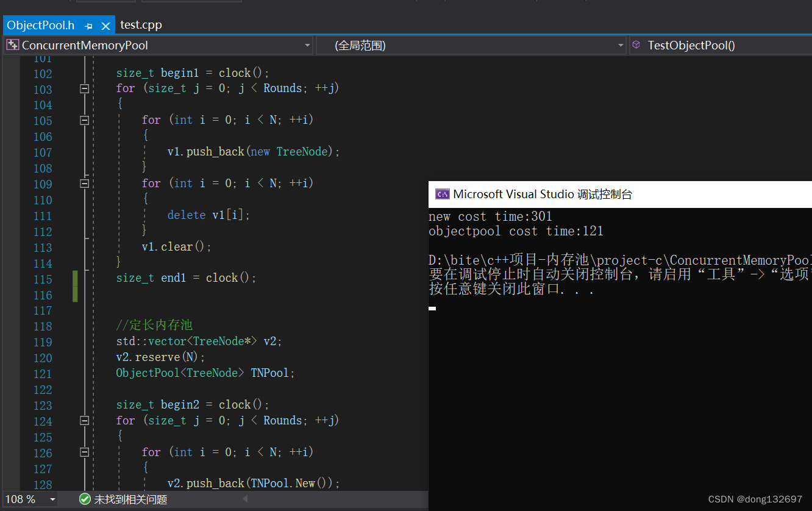
Task: Switch to the test.cpp tab
Action: tap(141, 25)
